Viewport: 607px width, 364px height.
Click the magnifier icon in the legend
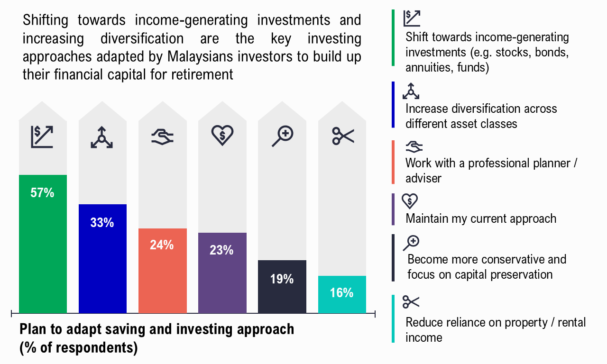(411, 243)
